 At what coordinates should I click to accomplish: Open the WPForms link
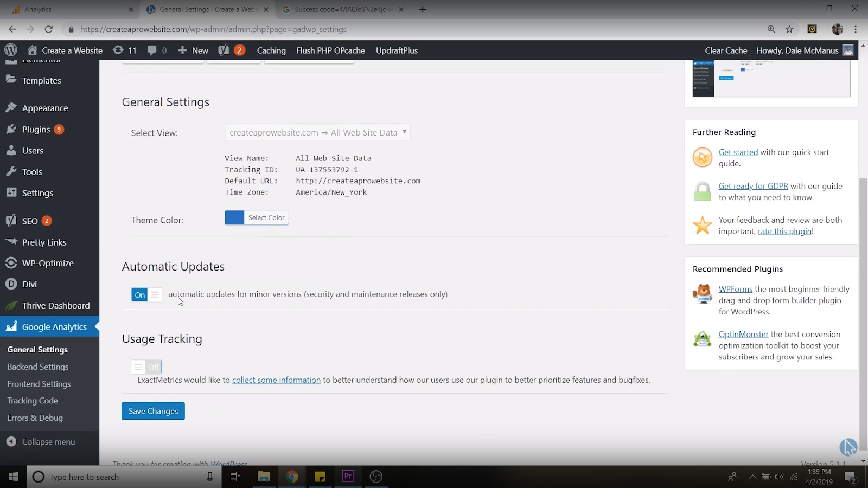click(x=736, y=289)
